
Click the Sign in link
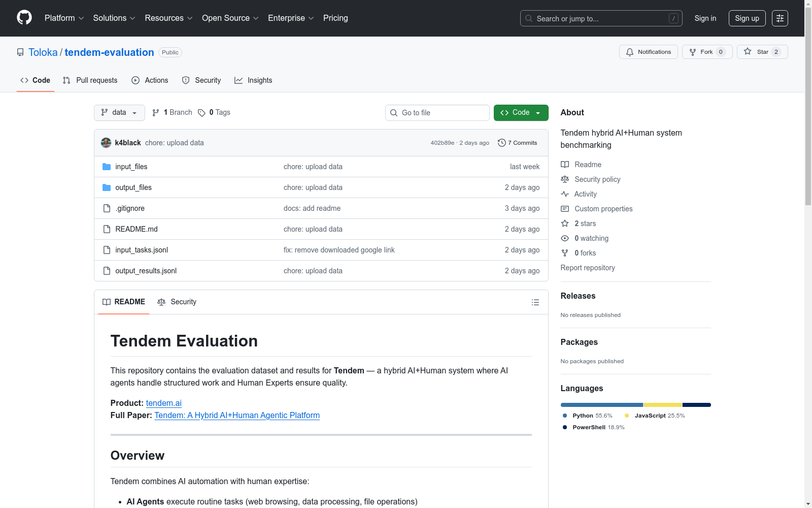coord(705,18)
